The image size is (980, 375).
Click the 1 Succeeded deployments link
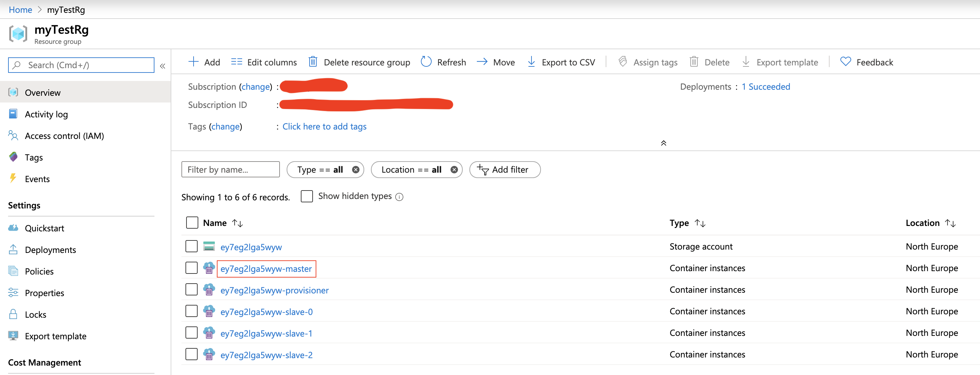[x=766, y=87]
